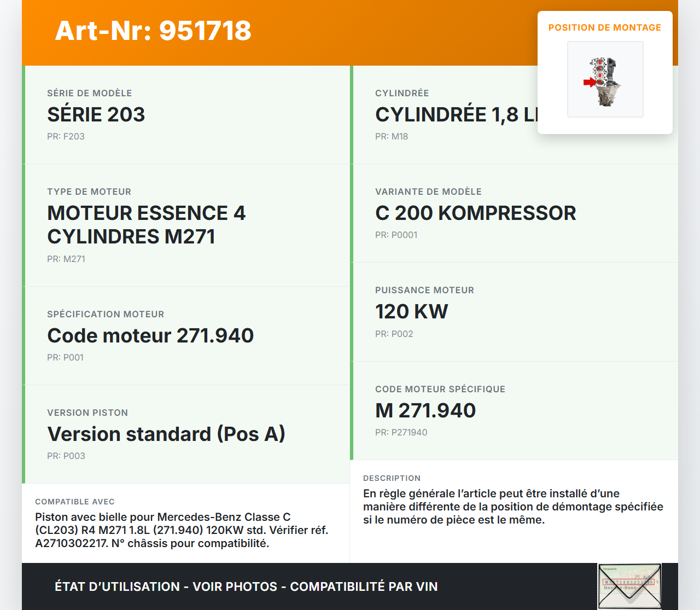The width and height of the screenshot is (700, 610).
Task: Click the "PR: M271" code
Action: (x=66, y=259)
